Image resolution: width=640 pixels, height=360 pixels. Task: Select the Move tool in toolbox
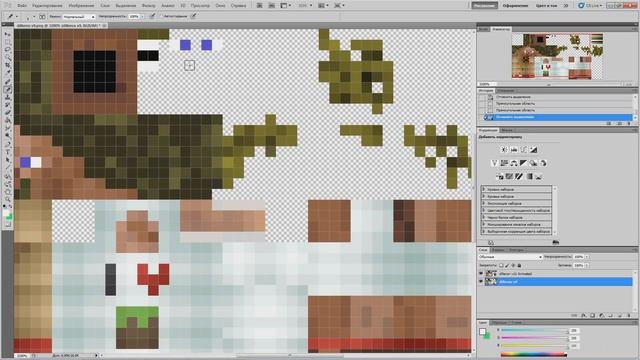pos(7,34)
